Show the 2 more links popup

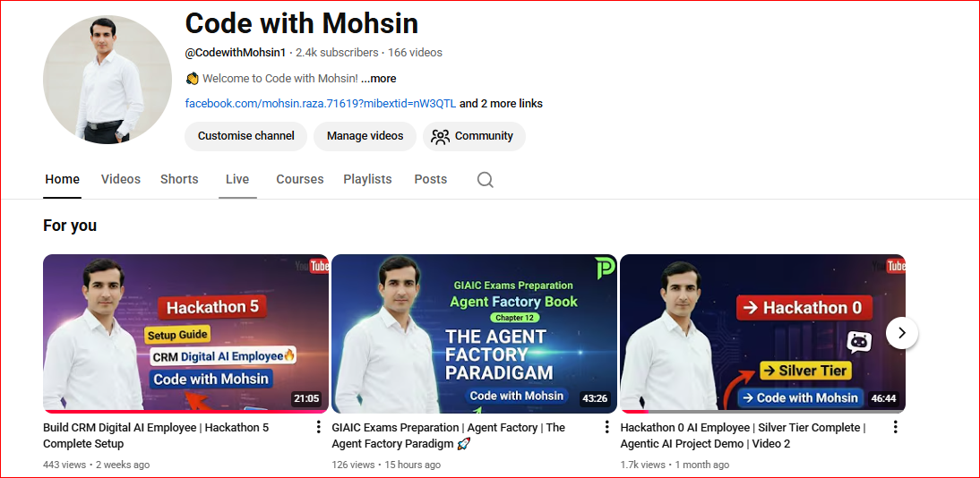pos(501,104)
